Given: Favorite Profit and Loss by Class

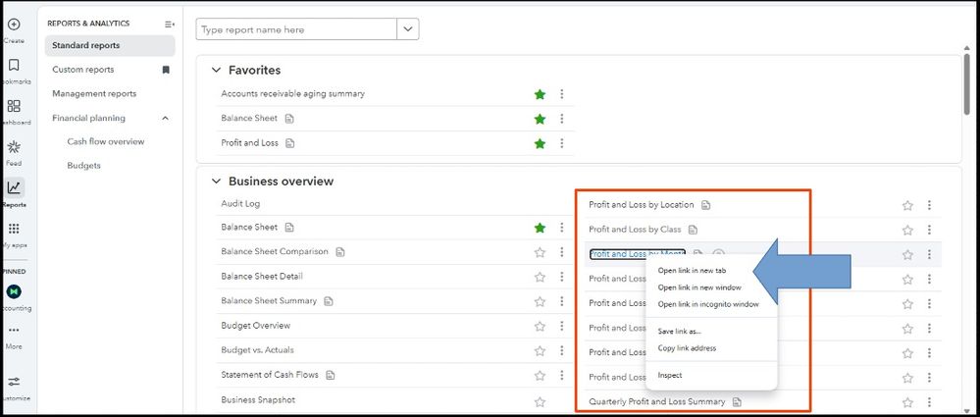Looking at the screenshot, I should 907,230.
